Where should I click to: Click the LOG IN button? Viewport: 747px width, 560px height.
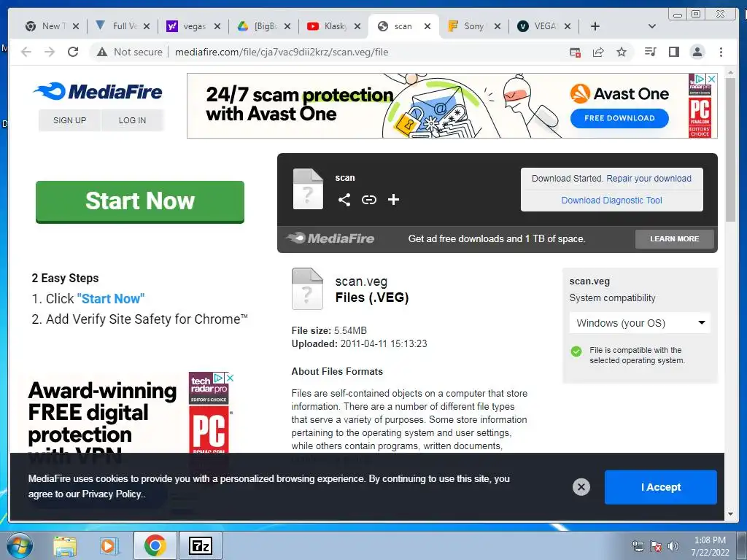tap(133, 120)
